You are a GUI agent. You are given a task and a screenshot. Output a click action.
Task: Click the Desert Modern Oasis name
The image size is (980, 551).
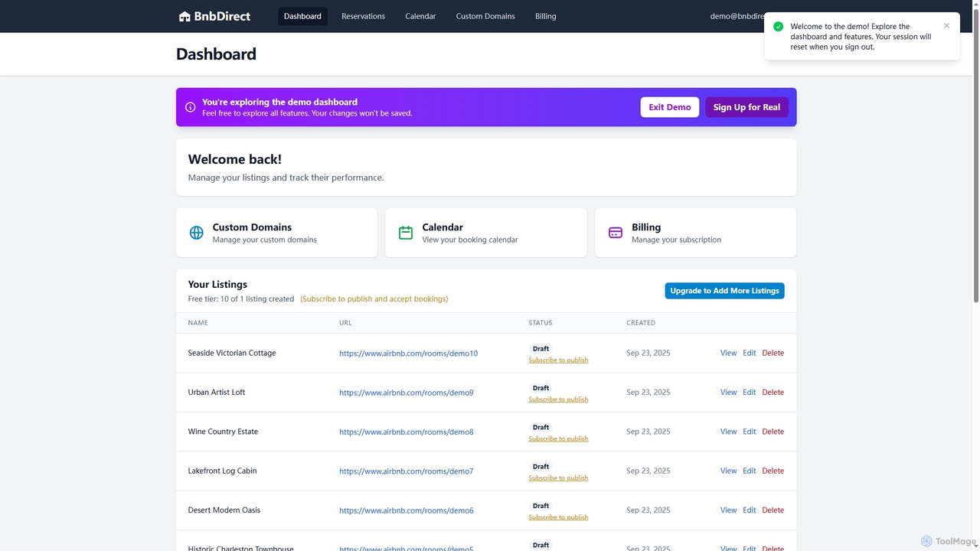tap(224, 510)
